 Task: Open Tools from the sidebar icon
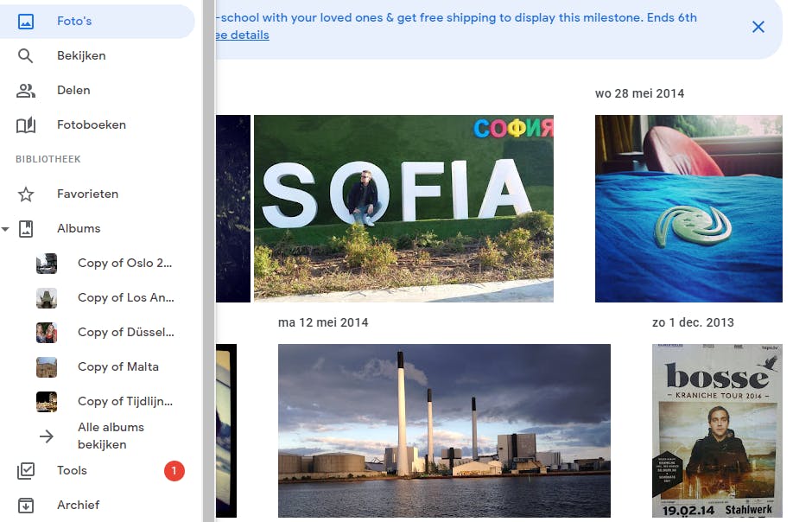(27, 470)
